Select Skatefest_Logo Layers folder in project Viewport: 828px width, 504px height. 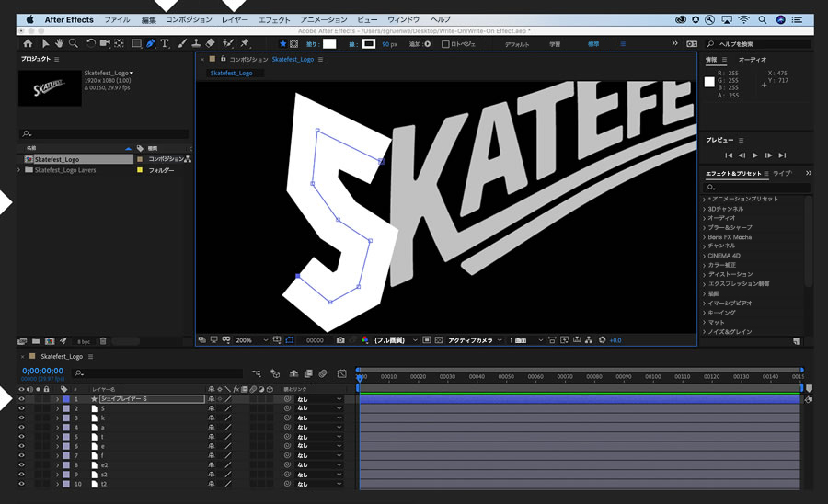click(x=64, y=170)
